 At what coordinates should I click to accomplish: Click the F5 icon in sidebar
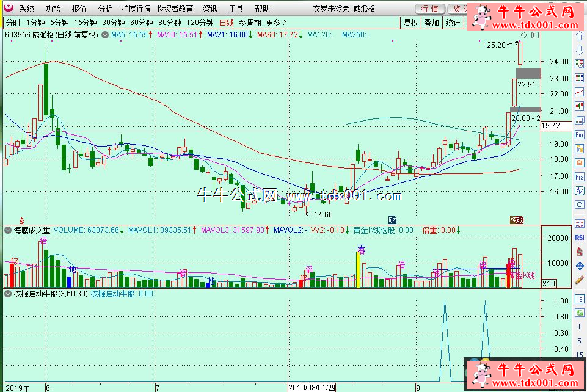(579, 299)
